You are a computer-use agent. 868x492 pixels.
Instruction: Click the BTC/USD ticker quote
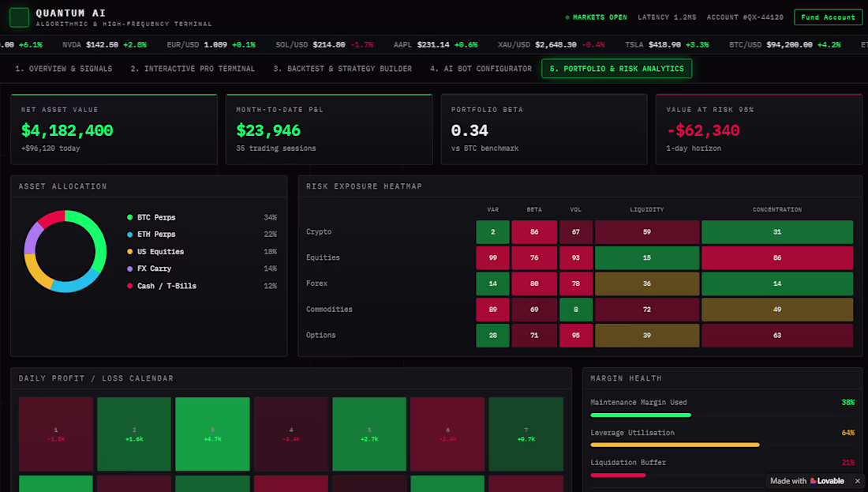785,45
